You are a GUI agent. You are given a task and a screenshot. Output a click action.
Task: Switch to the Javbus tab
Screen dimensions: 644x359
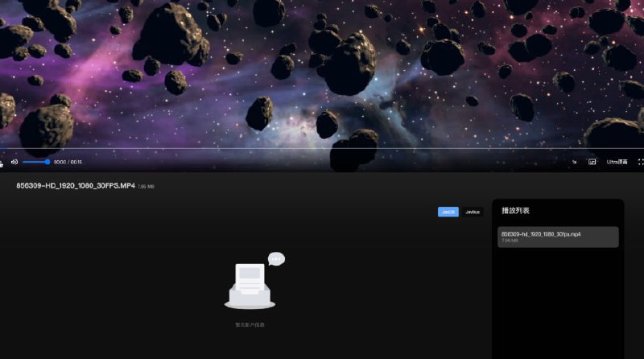click(x=473, y=212)
